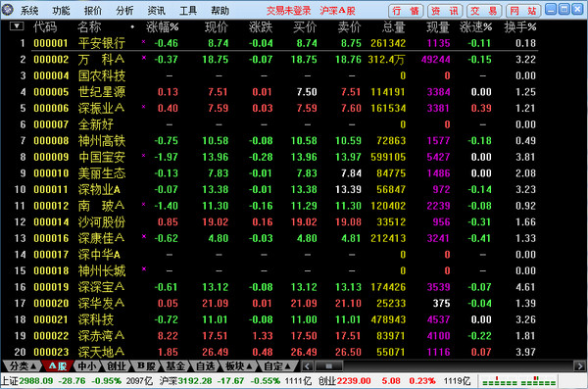Click the horizontal scrollbar thumb
The height and width of the screenshot is (389, 588).
pos(329,365)
